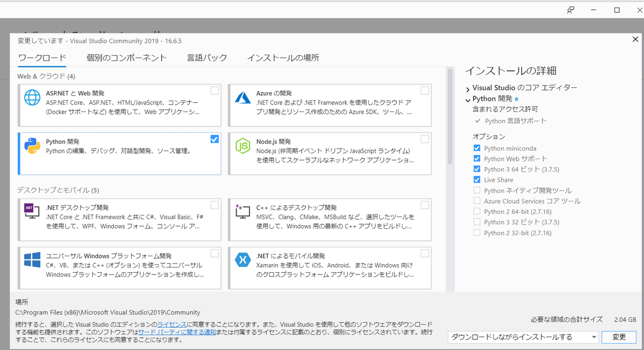This screenshot has height=350, width=644.
Task: Close the modify workload dialog
Action: pyautogui.click(x=635, y=39)
